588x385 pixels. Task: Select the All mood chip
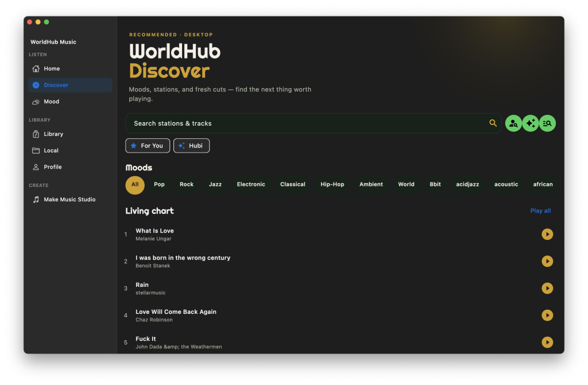(x=135, y=185)
